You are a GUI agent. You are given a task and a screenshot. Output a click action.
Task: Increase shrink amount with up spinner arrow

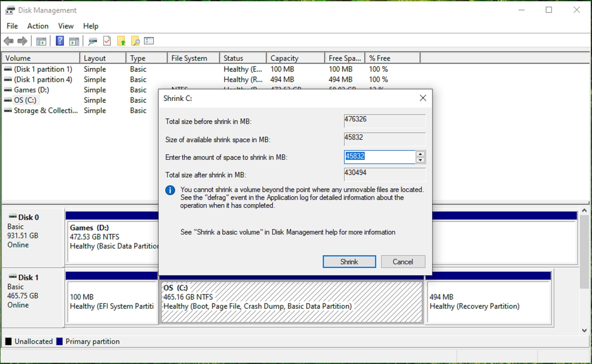point(420,154)
